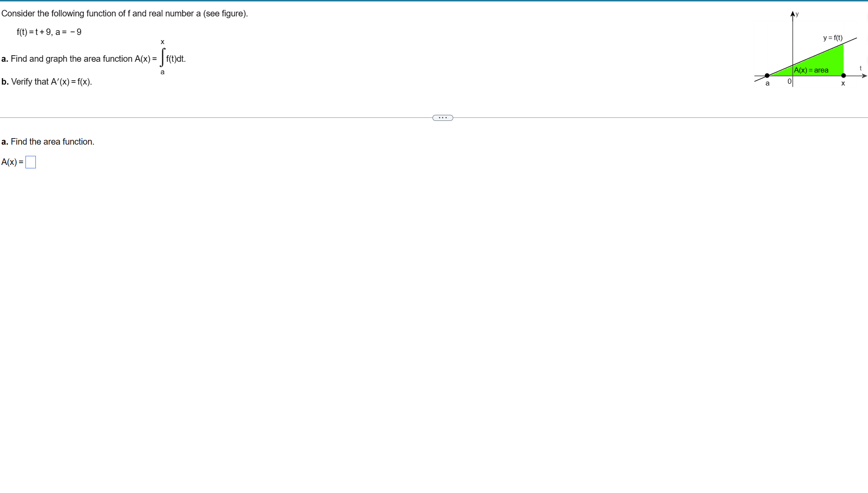The height and width of the screenshot is (493, 868).
Task: Click the lower limit a of the integral
Action: (x=162, y=72)
